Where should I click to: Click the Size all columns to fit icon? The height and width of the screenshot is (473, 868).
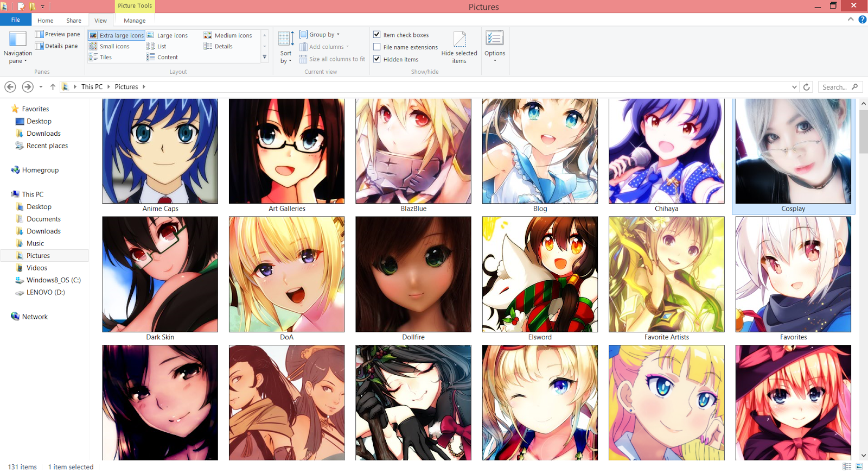click(x=303, y=59)
